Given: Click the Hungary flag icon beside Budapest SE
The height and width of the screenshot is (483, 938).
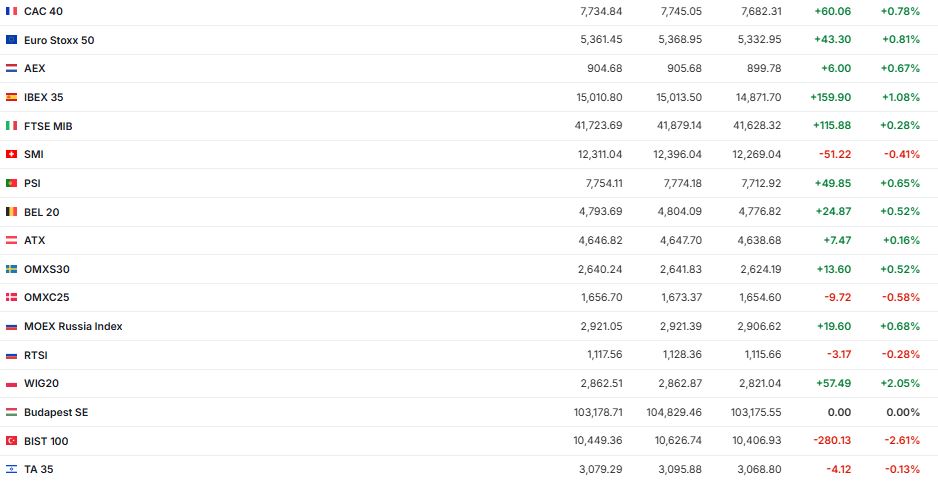Looking at the screenshot, I should [x=12, y=412].
